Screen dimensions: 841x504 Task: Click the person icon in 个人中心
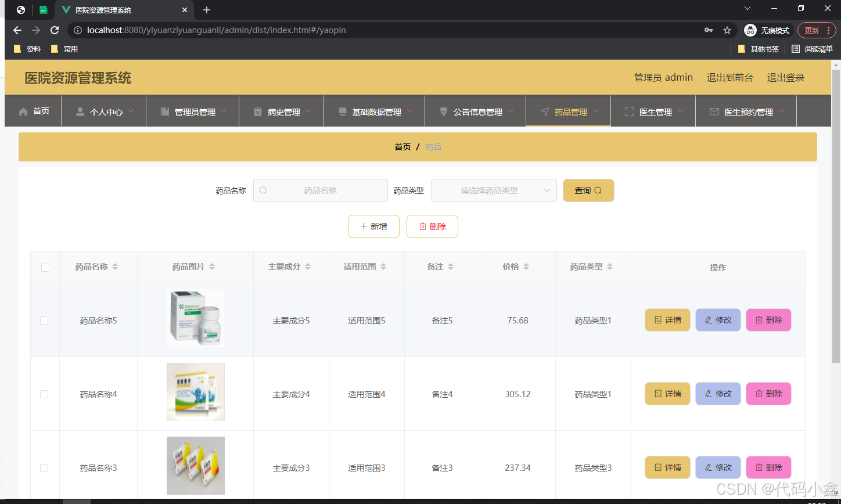point(80,111)
